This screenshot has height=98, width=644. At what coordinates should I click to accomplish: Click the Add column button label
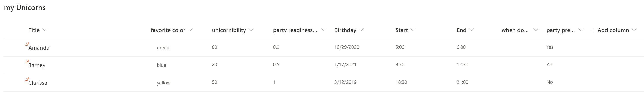pos(613,30)
